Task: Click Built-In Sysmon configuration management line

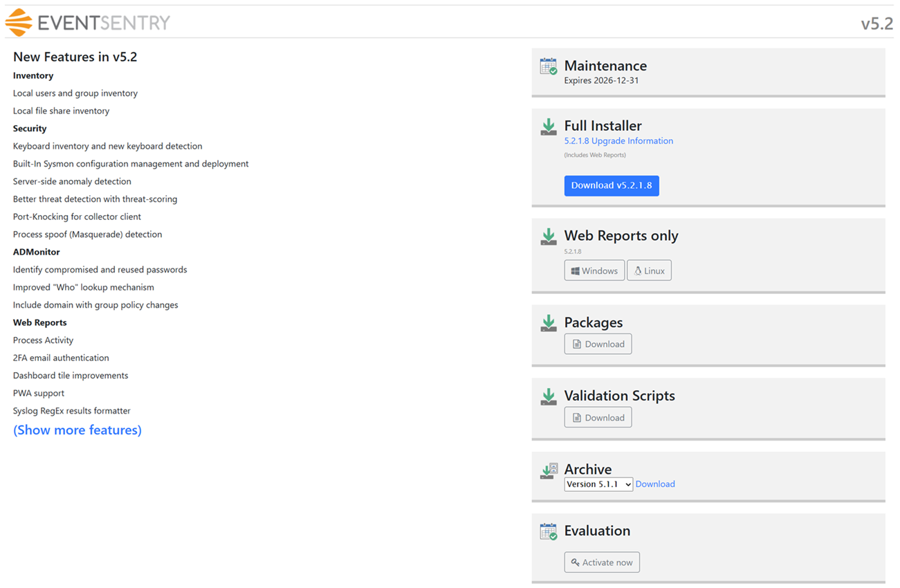Action: [131, 164]
